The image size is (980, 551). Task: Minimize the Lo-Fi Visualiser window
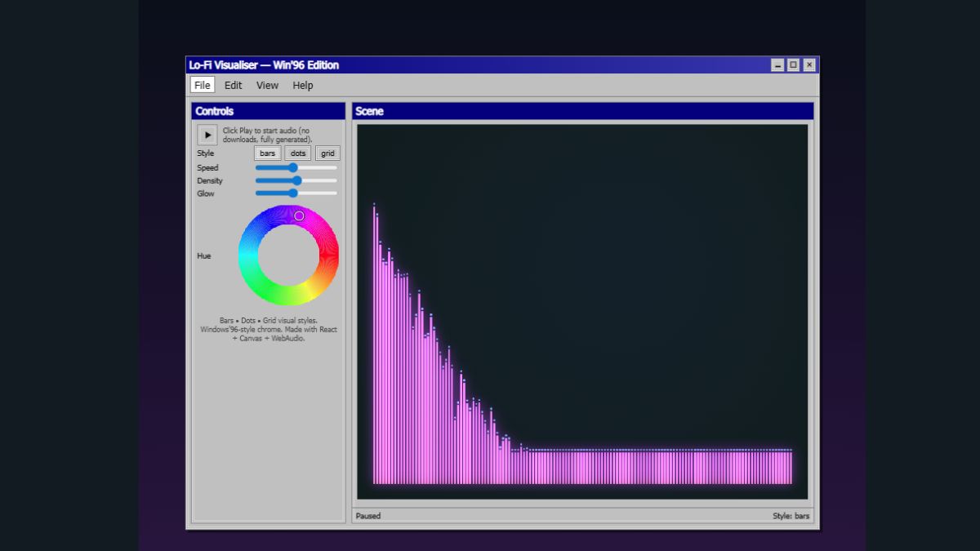coord(777,65)
